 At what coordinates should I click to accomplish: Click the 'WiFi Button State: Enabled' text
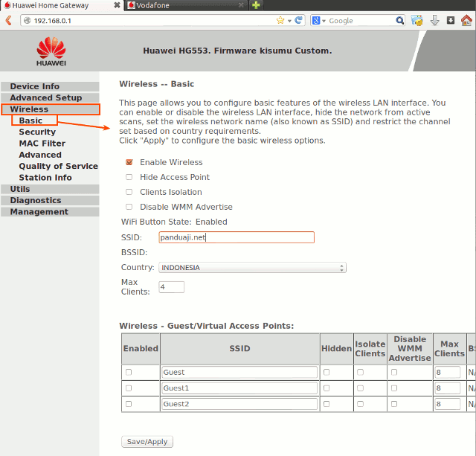[174, 222]
